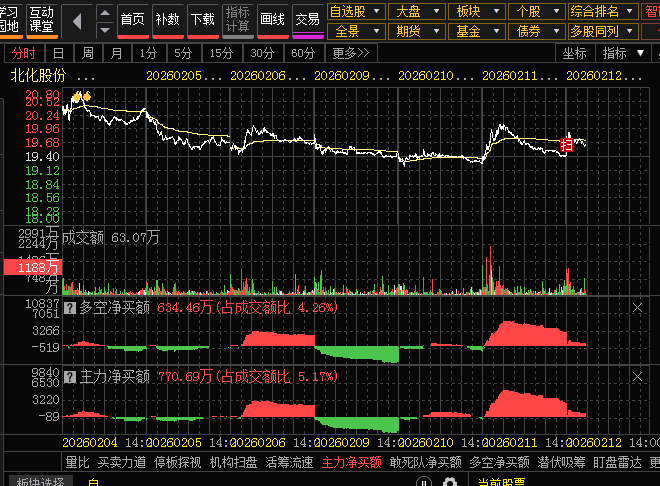Open the 交易 trading panel
Image resolution: width=660 pixels, height=486 pixels.
coord(308,20)
